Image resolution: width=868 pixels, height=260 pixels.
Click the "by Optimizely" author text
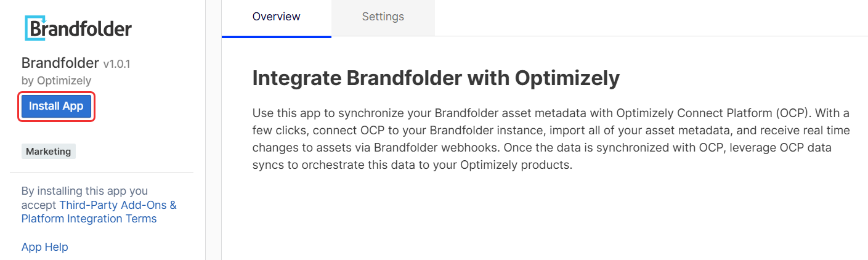point(56,80)
